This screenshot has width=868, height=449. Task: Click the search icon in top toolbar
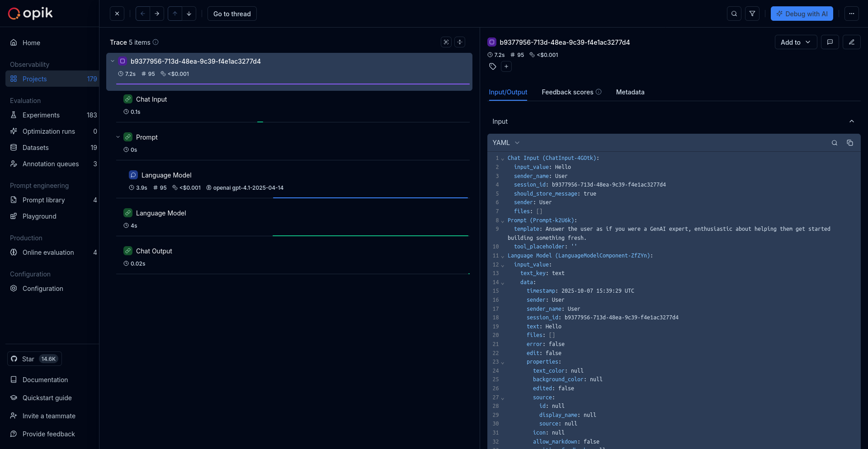(x=734, y=14)
